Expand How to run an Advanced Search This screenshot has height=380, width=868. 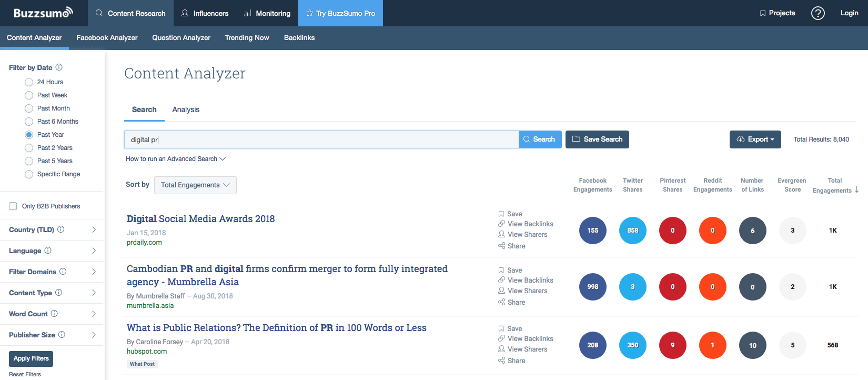tap(176, 159)
